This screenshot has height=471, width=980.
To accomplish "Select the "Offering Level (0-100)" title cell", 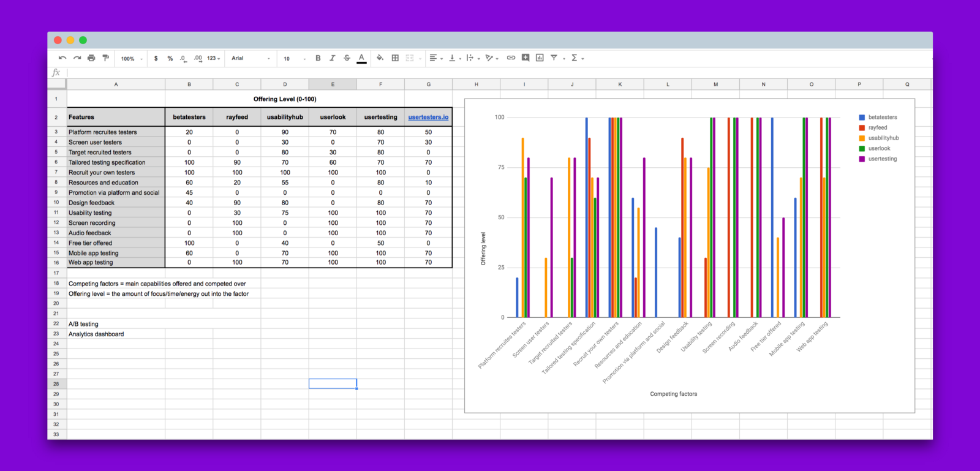I will point(285,99).
